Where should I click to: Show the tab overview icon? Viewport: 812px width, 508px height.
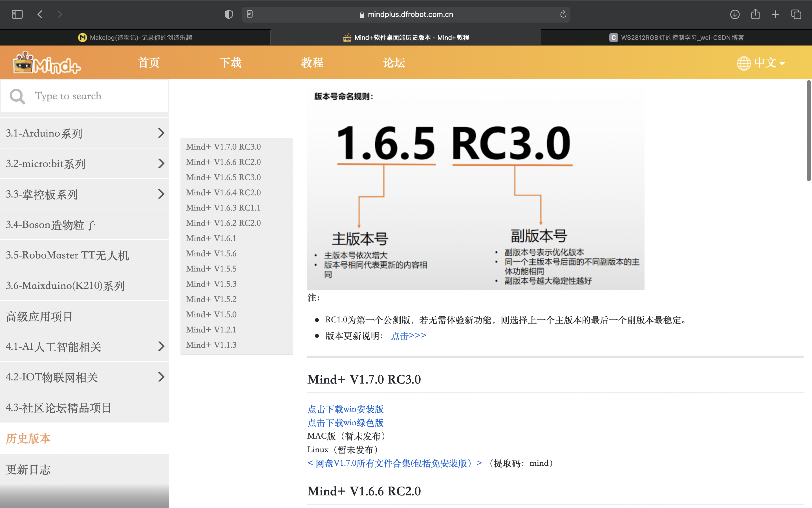point(796,14)
